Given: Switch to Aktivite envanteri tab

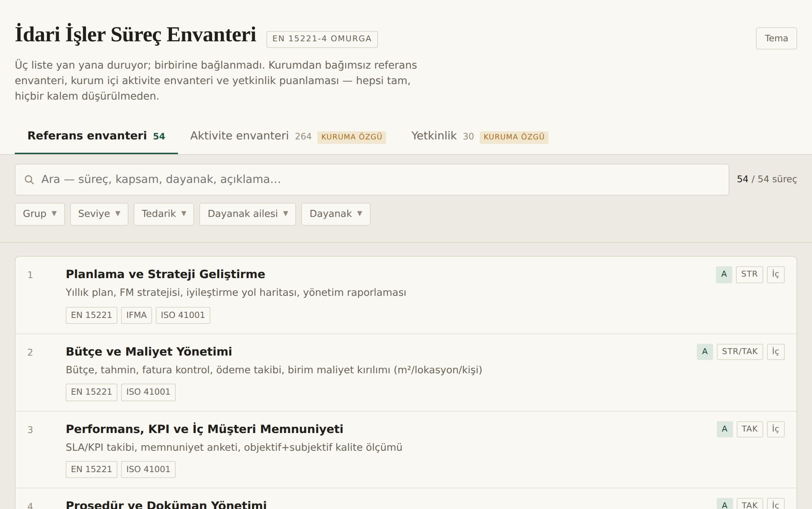Looking at the screenshot, I should point(288,136).
